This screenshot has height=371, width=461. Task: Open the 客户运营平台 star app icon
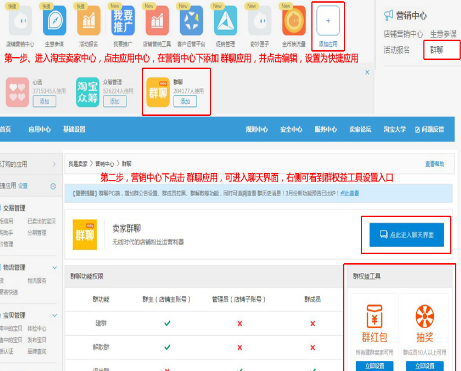[x=191, y=21]
